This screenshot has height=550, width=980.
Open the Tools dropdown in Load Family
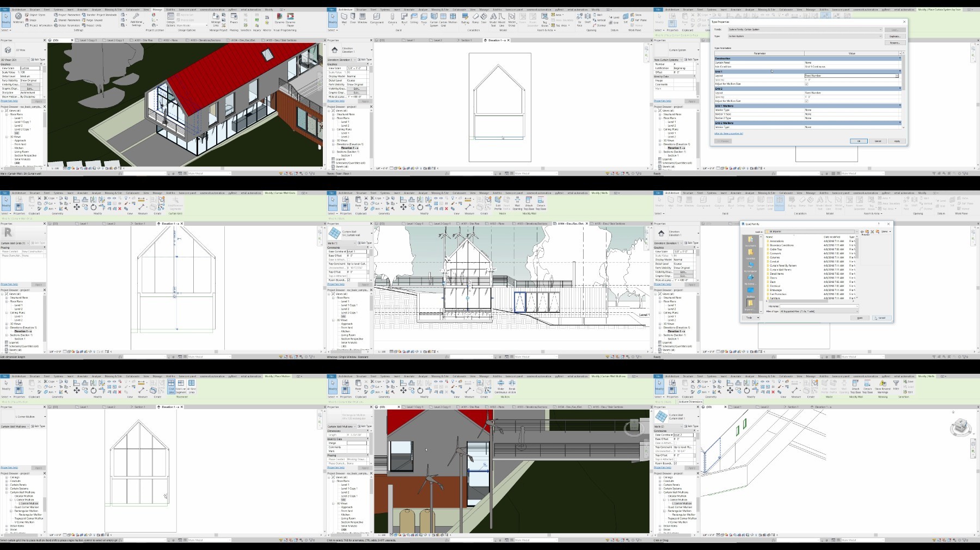click(x=752, y=318)
